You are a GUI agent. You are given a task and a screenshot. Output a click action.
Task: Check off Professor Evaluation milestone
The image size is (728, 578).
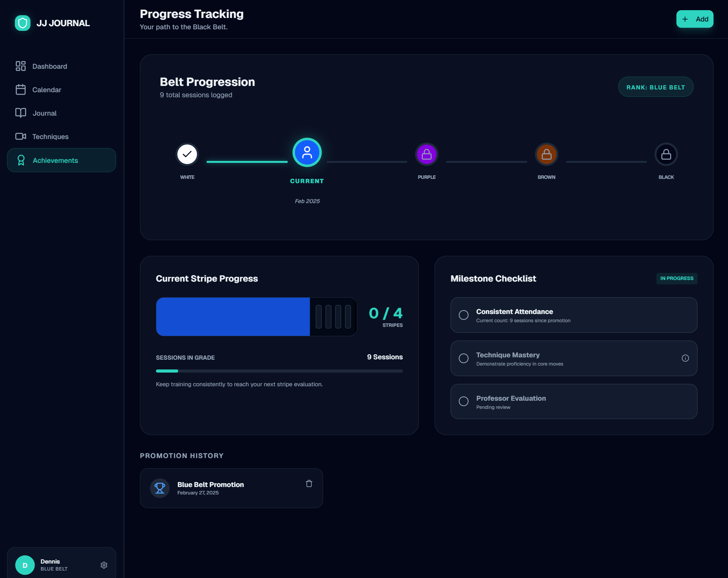coord(464,401)
